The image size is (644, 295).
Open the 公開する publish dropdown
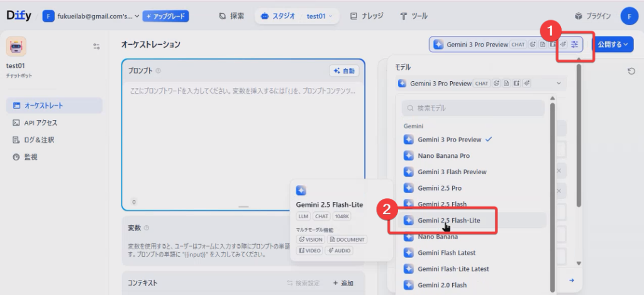(x=612, y=45)
